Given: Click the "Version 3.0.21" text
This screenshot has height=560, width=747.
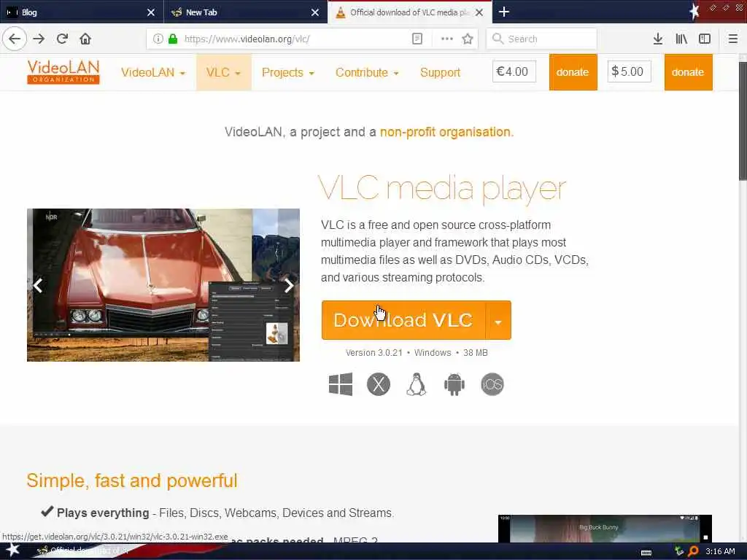Looking at the screenshot, I should 374,353.
